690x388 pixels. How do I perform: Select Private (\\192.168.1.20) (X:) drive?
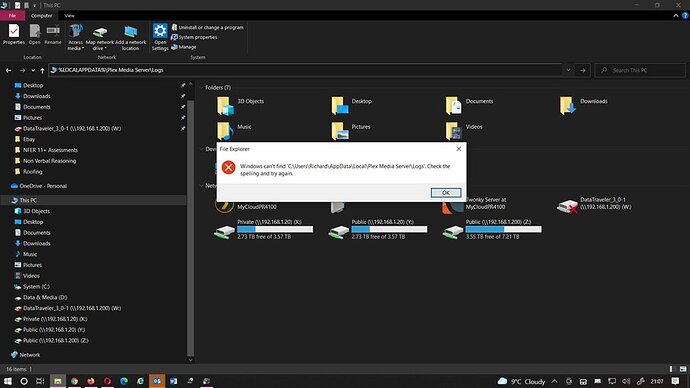click(263, 229)
